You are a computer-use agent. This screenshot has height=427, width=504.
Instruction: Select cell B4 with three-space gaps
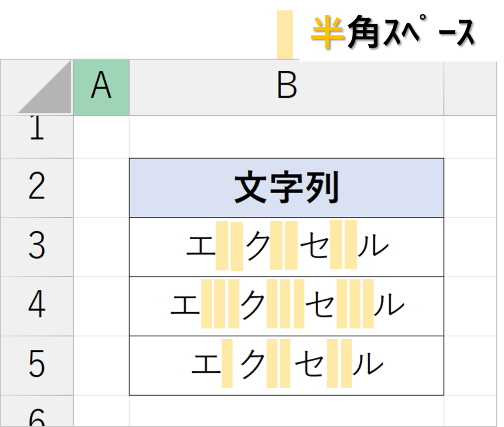(287, 306)
